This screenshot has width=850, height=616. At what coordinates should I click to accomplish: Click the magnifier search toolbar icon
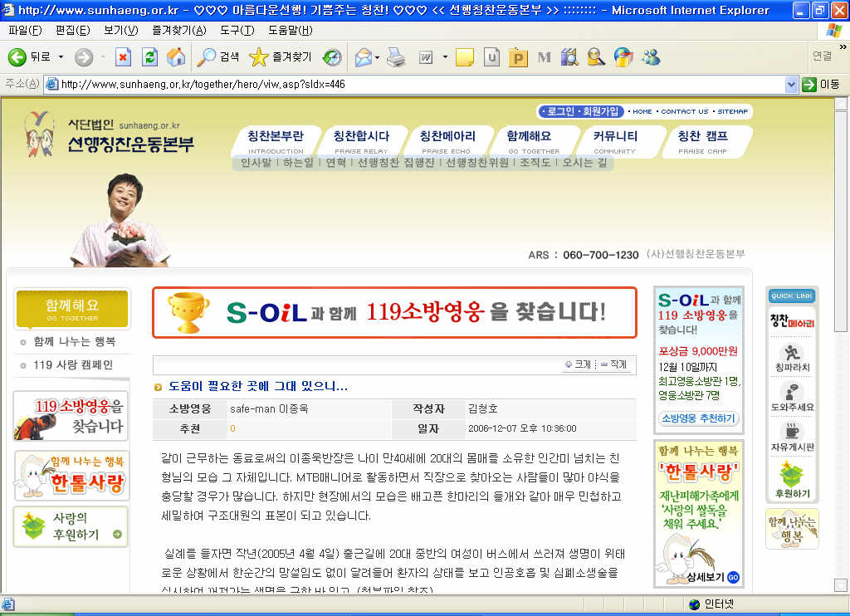(596, 57)
